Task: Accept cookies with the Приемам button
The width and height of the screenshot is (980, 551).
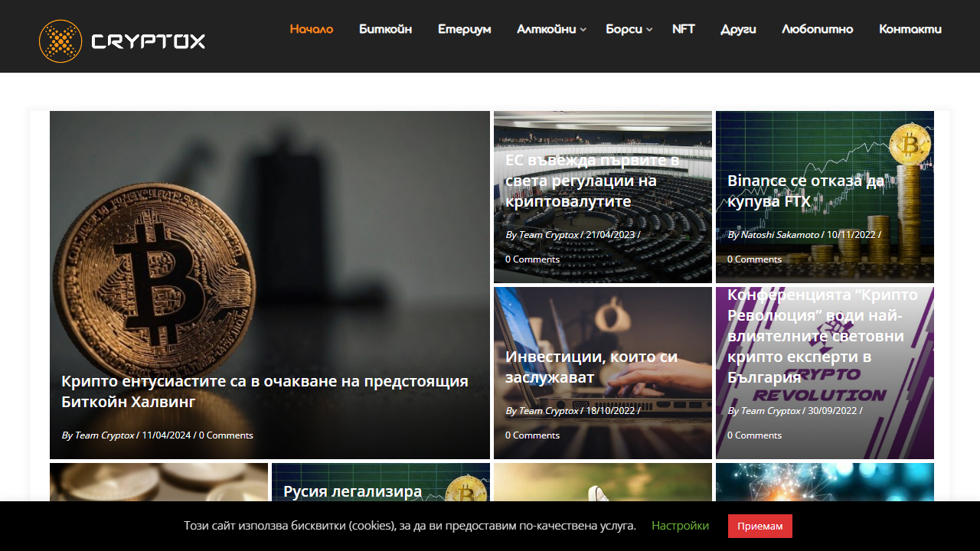Action: [759, 526]
